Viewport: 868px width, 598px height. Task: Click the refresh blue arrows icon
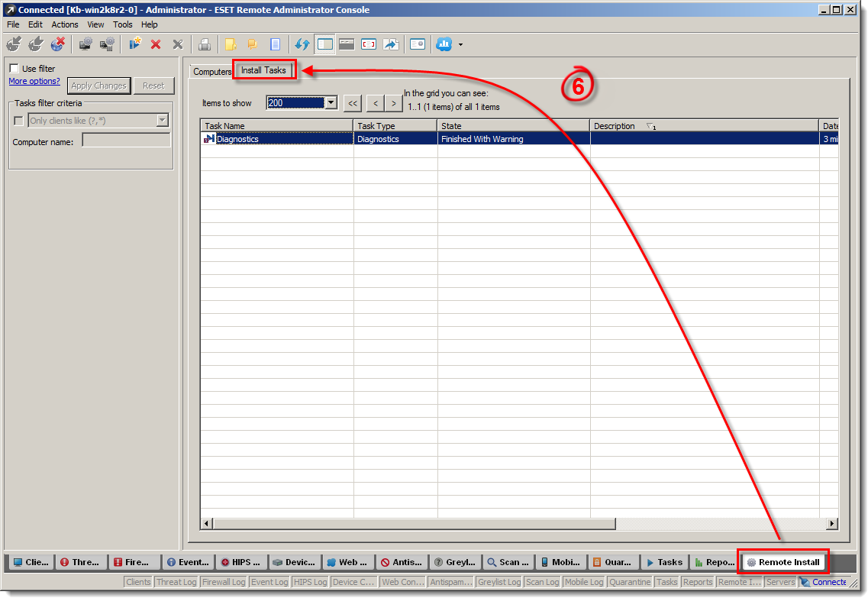[302, 44]
